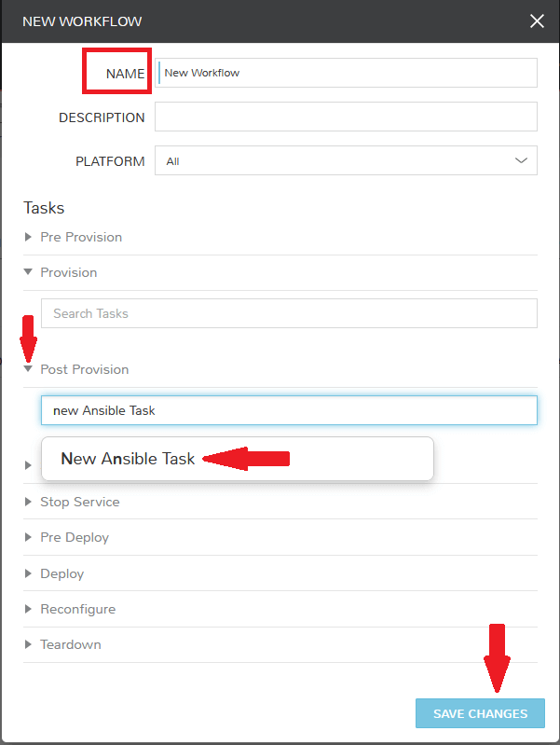Image resolution: width=560 pixels, height=745 pixels.
Task: Open the Platform dropdown
Action: [335, 160]
